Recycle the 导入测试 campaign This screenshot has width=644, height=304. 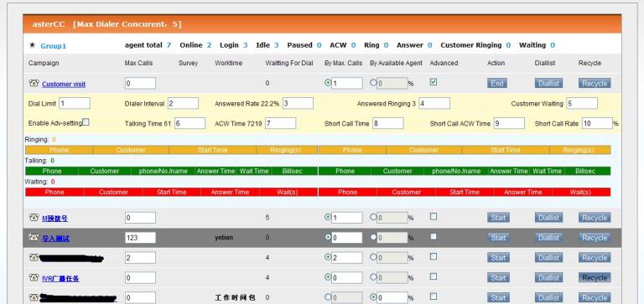[595, 238]
